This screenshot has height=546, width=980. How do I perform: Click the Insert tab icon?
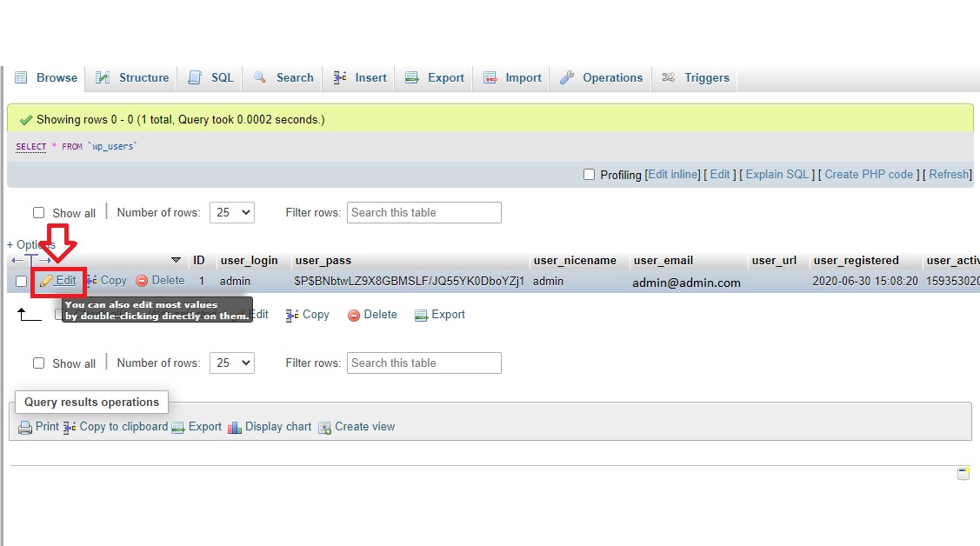339,77
